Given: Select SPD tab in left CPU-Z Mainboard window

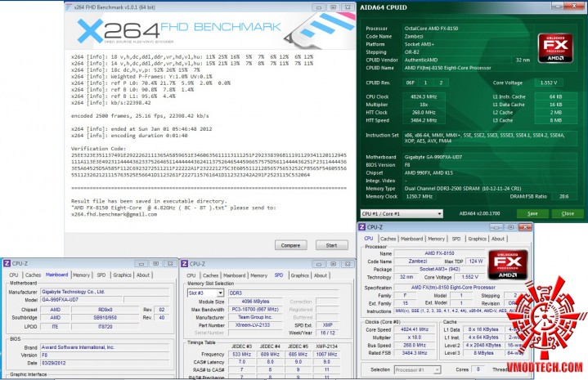Looking at the screenshot, I should pos(101,275).
